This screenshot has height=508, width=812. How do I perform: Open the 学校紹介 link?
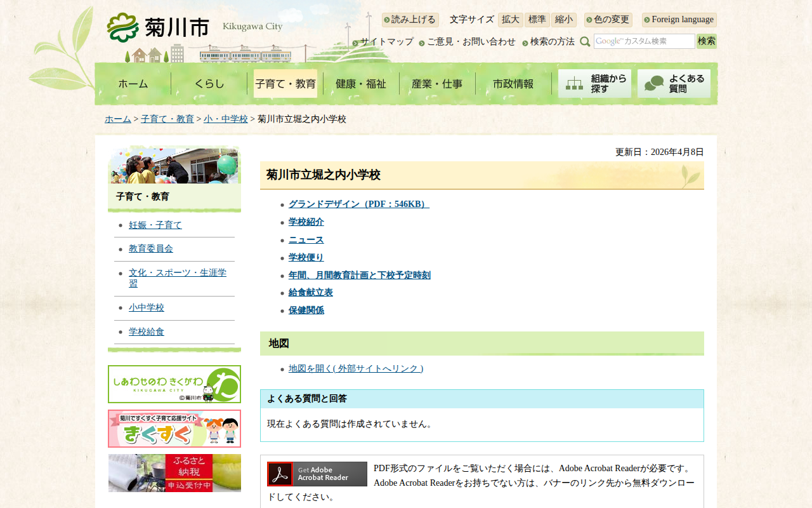point(306,222)
